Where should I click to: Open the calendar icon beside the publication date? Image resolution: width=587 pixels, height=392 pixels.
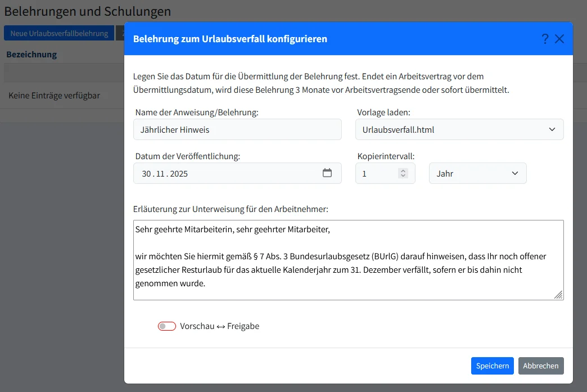pyautogui.click(x=328, y=173)
